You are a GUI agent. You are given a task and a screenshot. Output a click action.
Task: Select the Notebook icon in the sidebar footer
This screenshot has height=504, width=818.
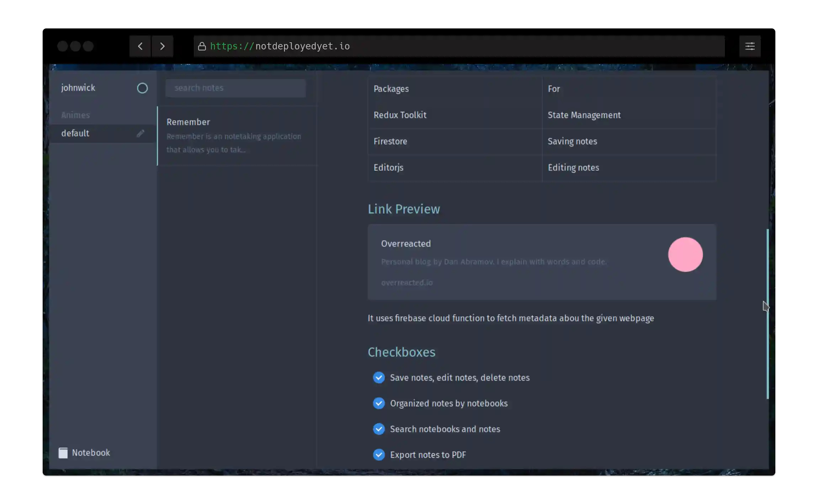(63, 452)
